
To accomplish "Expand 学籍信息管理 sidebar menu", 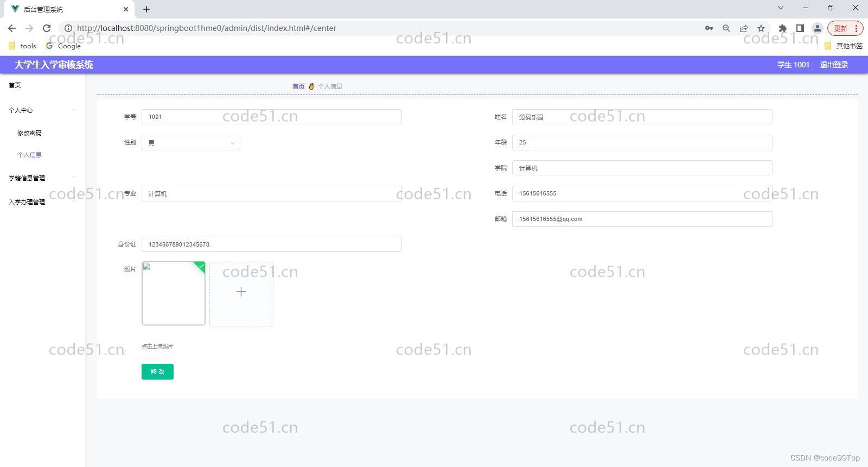I will point(42,178).
